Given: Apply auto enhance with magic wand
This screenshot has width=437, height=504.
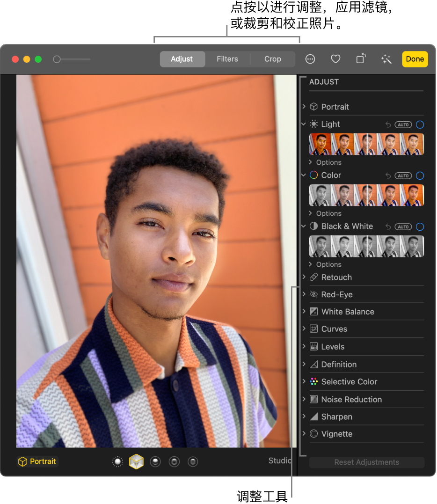Looking at the screenshot, I should (x=386, y=59).
